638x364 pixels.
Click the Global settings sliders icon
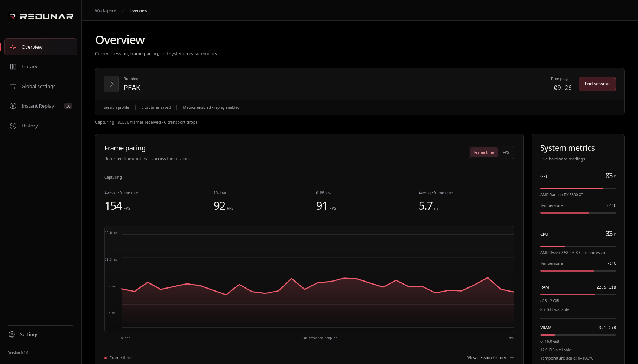(x=13, y=87)
